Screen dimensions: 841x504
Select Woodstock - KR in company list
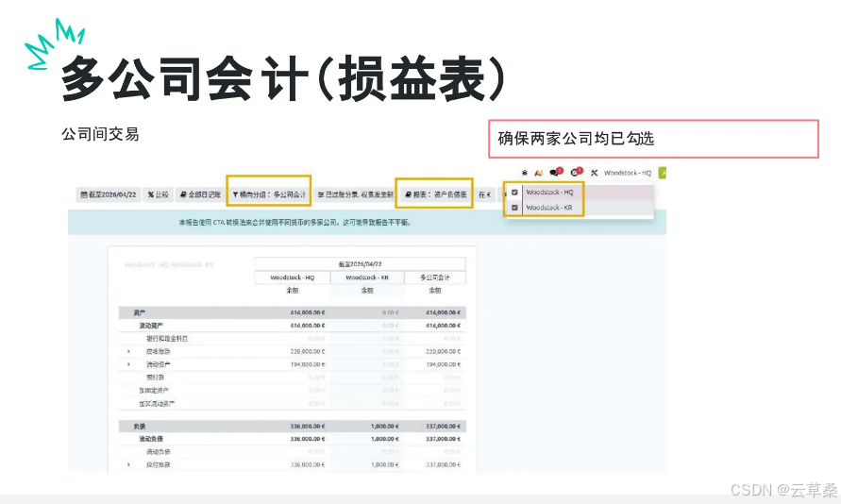click(x=549, y=208)
